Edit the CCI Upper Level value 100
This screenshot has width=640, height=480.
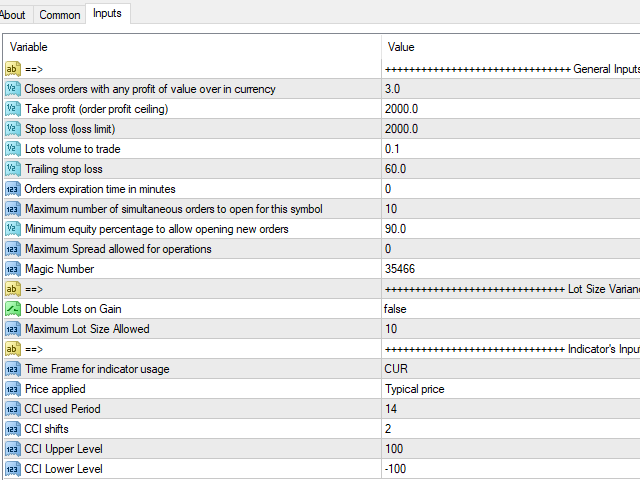(x=511, y=449)
